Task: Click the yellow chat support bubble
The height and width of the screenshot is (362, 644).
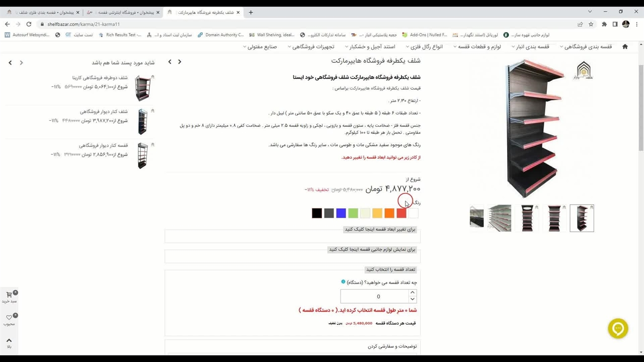Action: pyautogui.click(x=618, y=329)
